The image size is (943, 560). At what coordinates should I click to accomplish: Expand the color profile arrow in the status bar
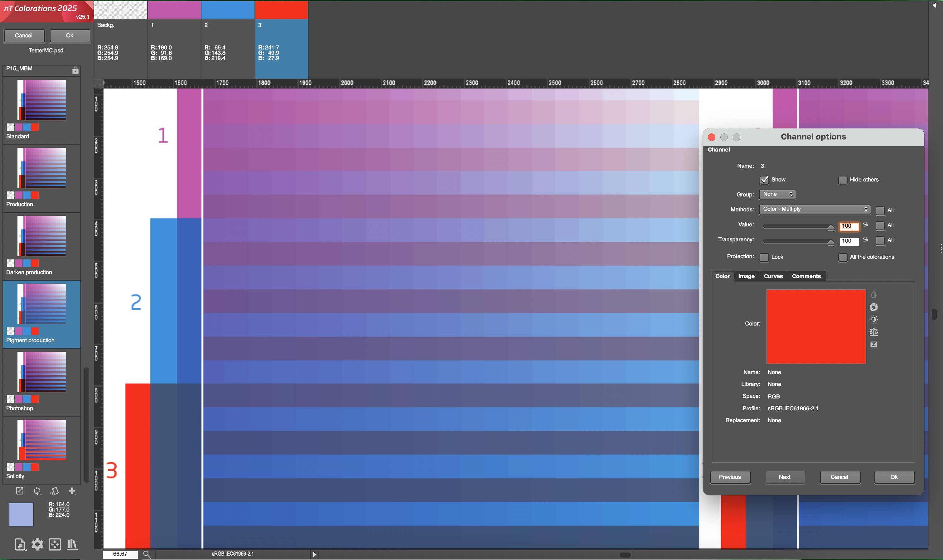tap(314, 554)
